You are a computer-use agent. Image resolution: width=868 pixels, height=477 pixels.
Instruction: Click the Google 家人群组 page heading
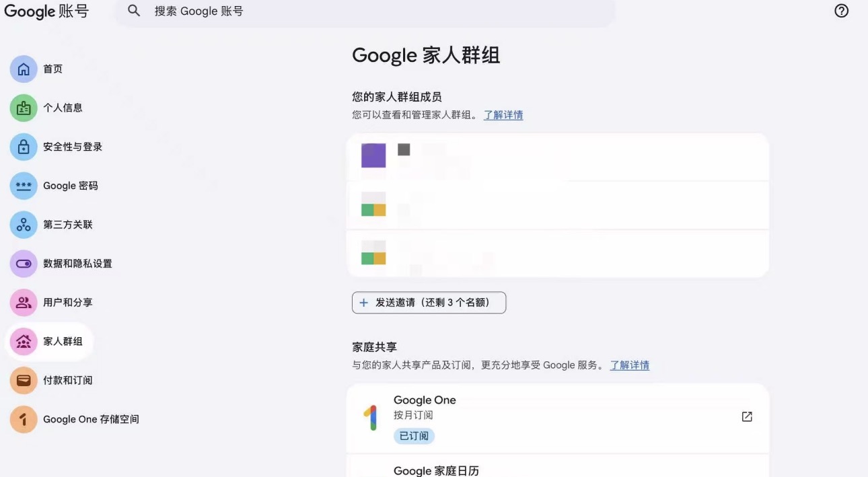(x=426, y=55)
